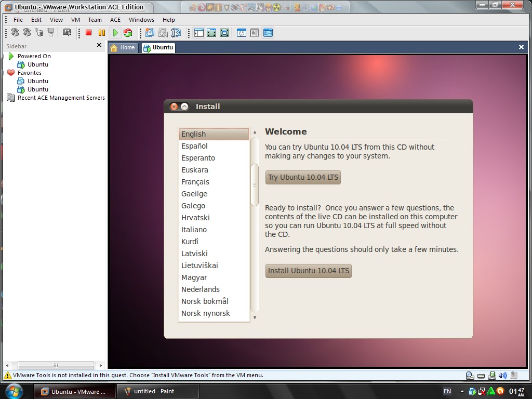Select Norsk nynorsk in the language list
This screenshot has height=399, width=532.
tap(214, 313)
